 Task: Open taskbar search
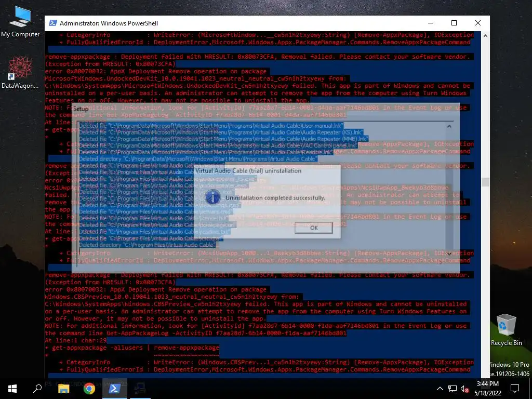tap(37, 389)
